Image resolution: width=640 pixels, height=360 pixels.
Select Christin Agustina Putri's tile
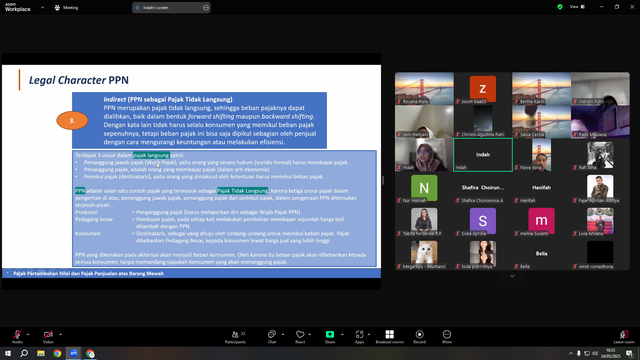483,122
